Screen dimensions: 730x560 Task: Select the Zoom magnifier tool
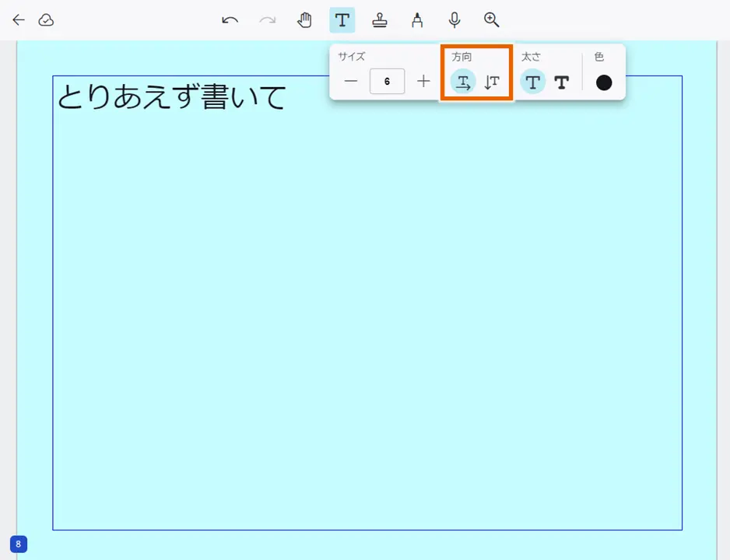point(491,20)
